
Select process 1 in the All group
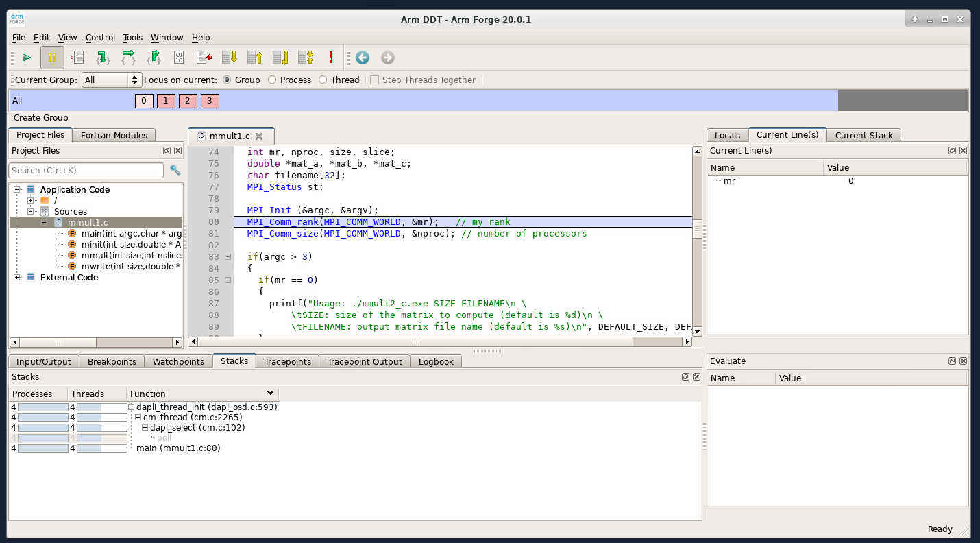coord(166,101)
